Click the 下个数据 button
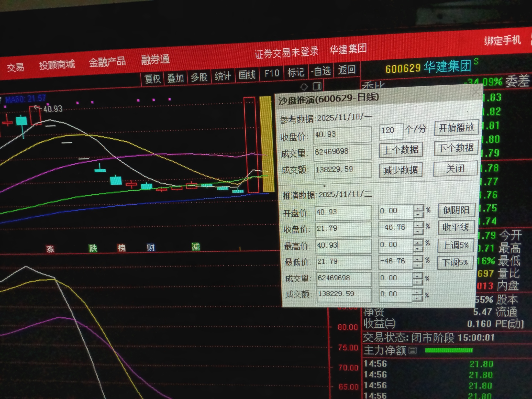 pos(456,148)
